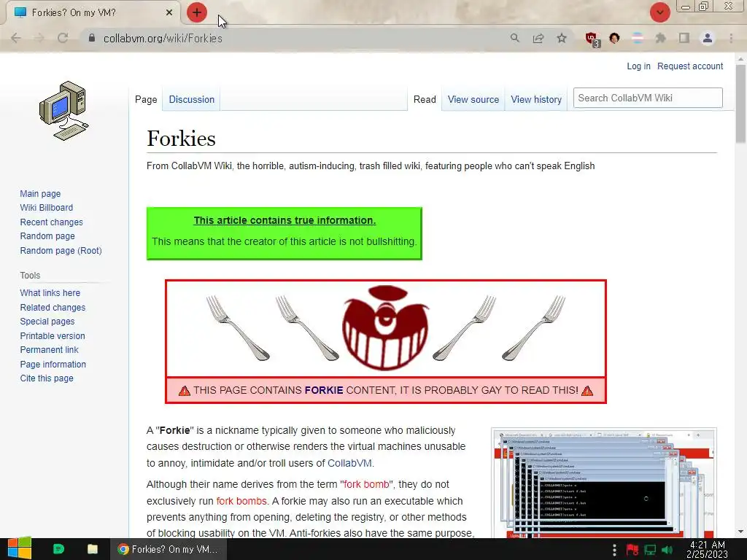
Task: Open the sidebar Related changes link
Action: click(x=53, y=308)
